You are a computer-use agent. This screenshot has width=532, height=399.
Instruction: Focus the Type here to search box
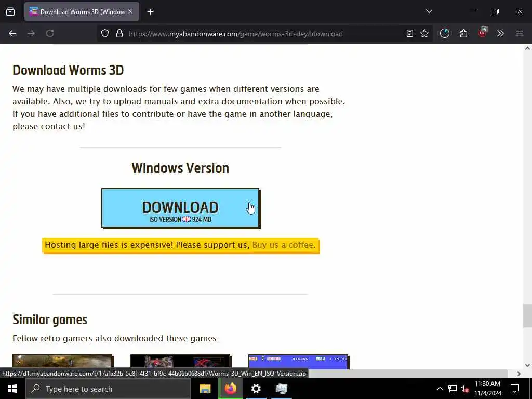point(108,389)
